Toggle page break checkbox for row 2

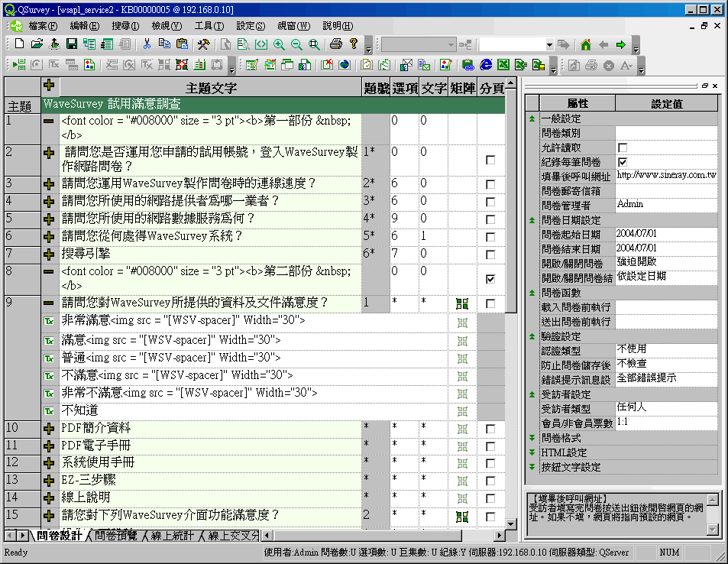point(490,160)
